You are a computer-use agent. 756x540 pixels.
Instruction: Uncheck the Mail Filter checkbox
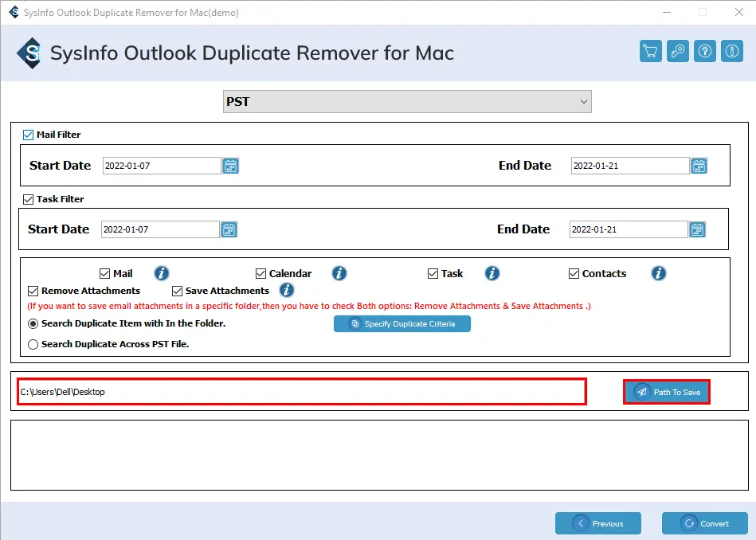[x=28, y=135]
